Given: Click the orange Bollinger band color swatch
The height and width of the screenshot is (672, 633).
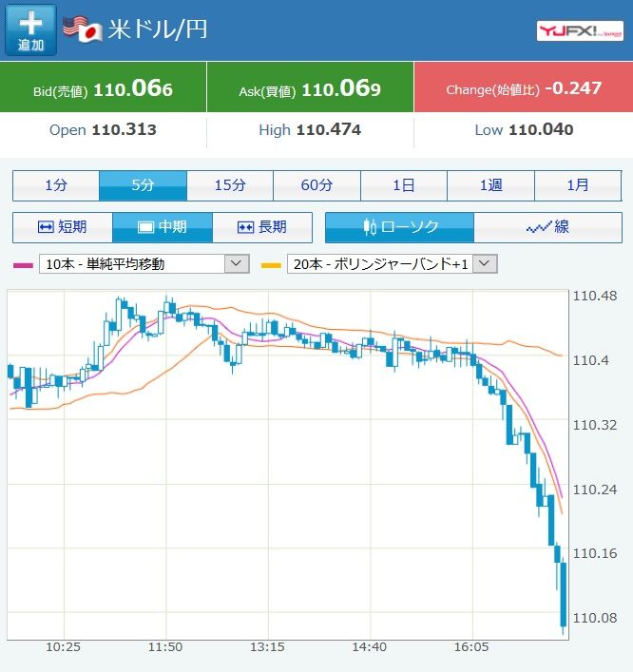Looking at the screenshot, I should coord(271,265).
